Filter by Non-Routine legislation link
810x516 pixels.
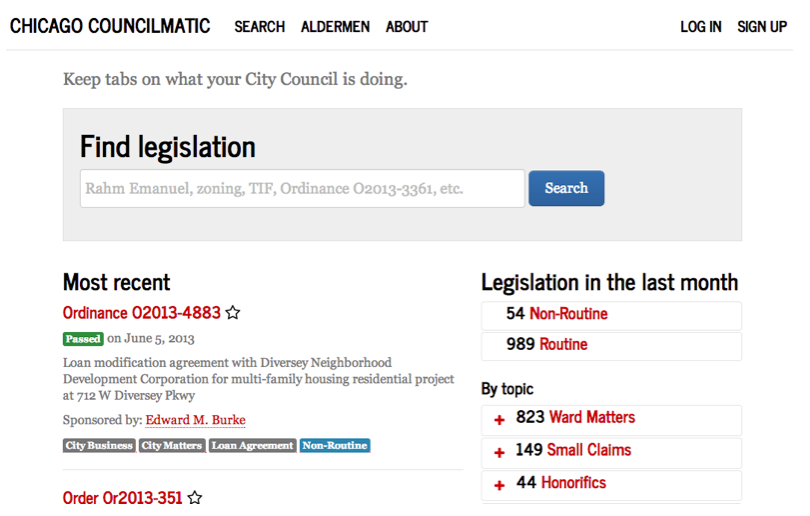coord(568,314)
